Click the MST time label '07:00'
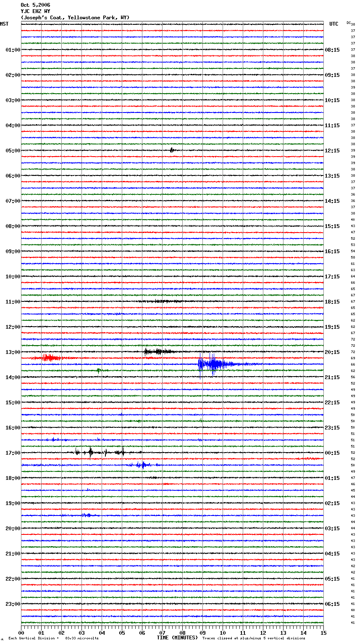This screenshot has height=644, width=357. (x=13, y=201)
